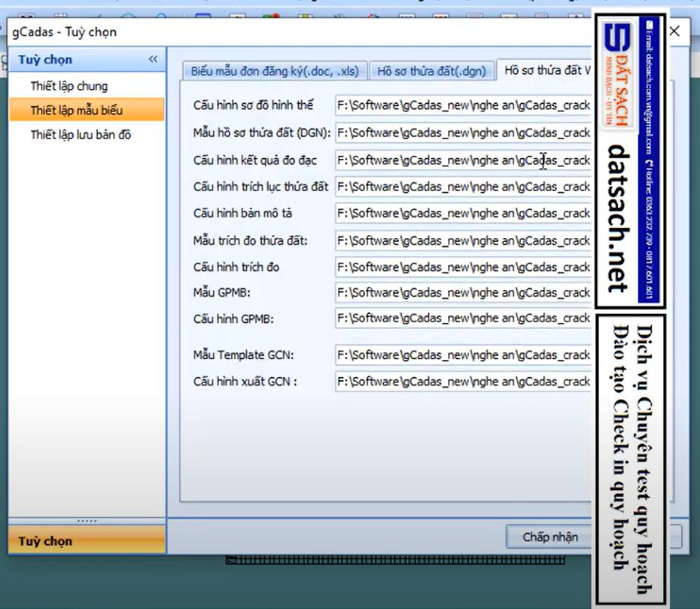The width and height of the screenshot is (700, 609).
Task: Collapse the Tuỳ chọn sidebar panel
Action: point(153,59)
